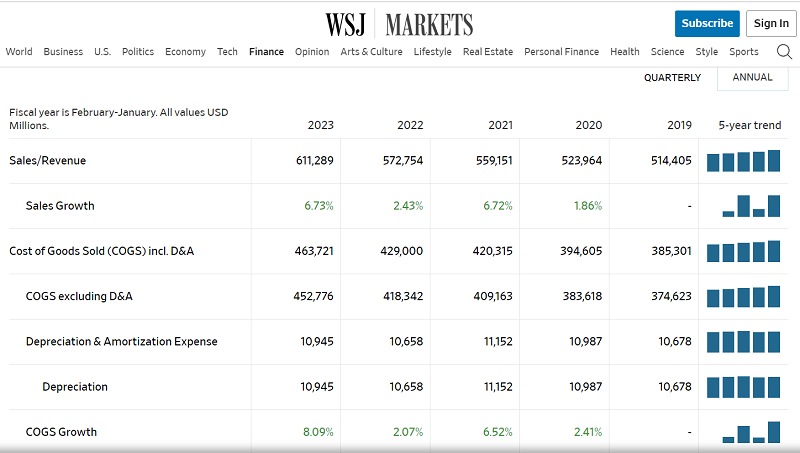Open the WSJ Markets logo homepage
The image size is (800, 453).
[x=399, y=24]
